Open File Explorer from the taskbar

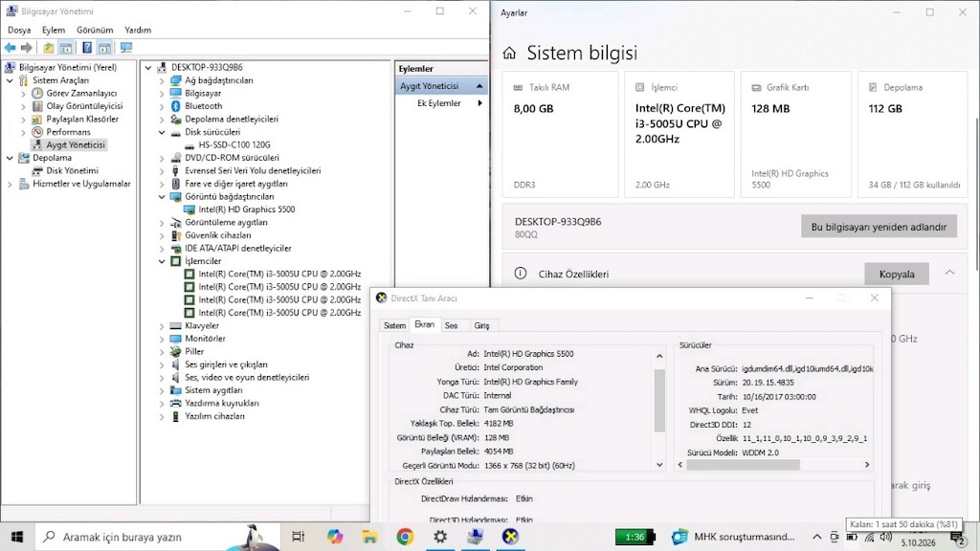point(369,537)
